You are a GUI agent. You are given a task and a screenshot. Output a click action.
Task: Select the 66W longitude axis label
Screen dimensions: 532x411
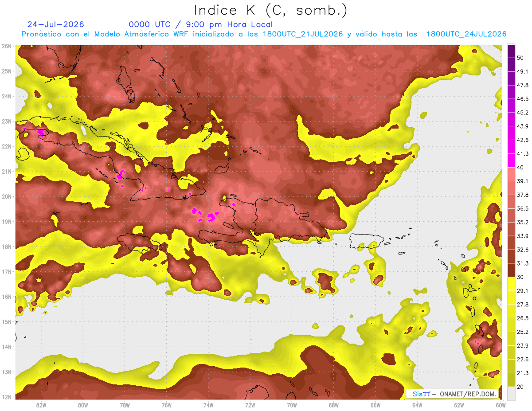(376, 405)
